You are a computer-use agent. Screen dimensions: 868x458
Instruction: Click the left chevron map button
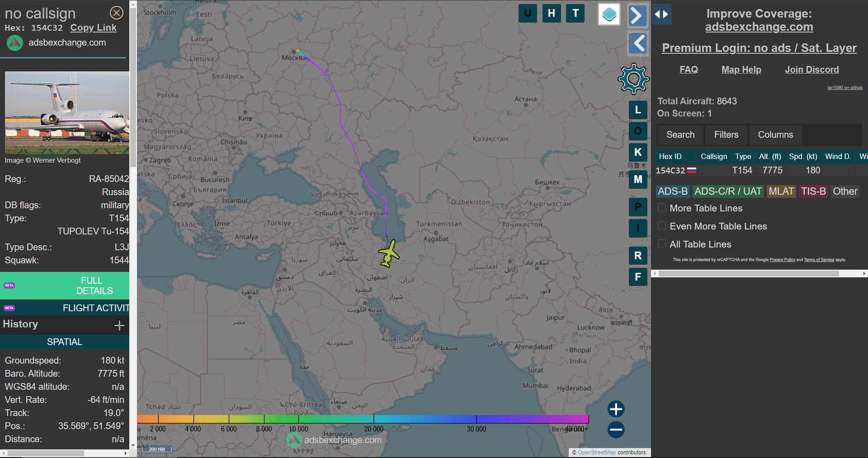pos(637,44)
